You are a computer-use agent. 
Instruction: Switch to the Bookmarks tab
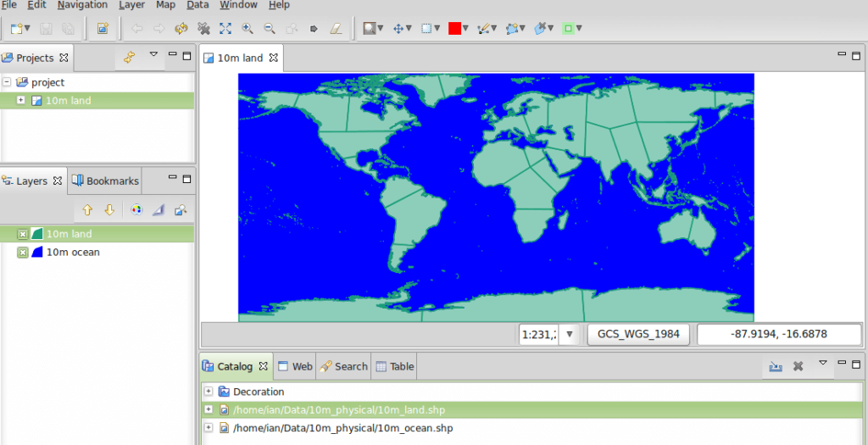(x=106, y=181)
